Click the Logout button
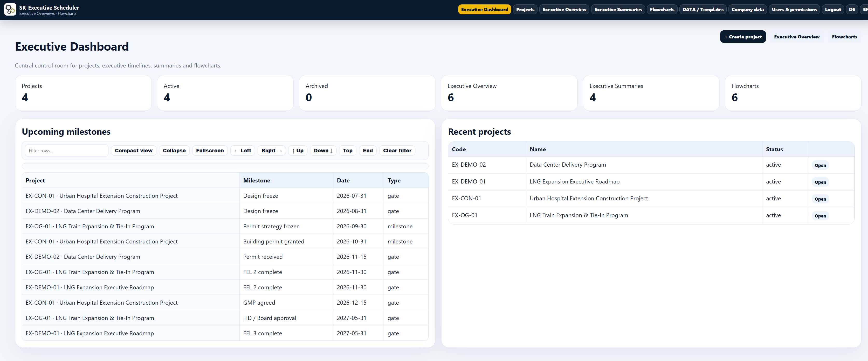 pyautogui.click(x=833, y=9)
